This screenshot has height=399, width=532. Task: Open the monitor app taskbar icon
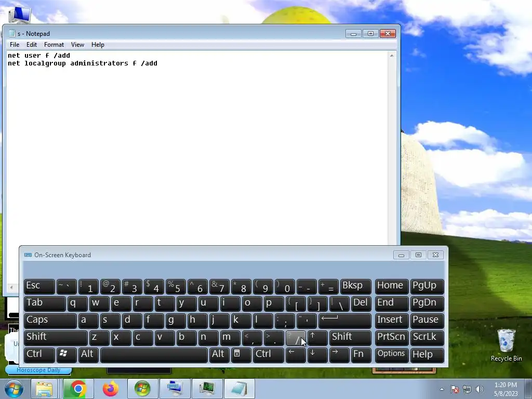(207, 389)
